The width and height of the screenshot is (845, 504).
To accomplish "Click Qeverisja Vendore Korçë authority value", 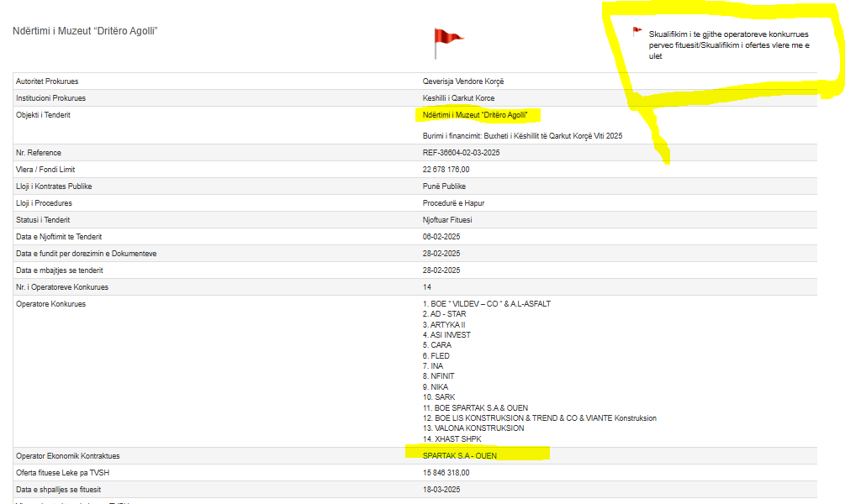I will (463, 81).
